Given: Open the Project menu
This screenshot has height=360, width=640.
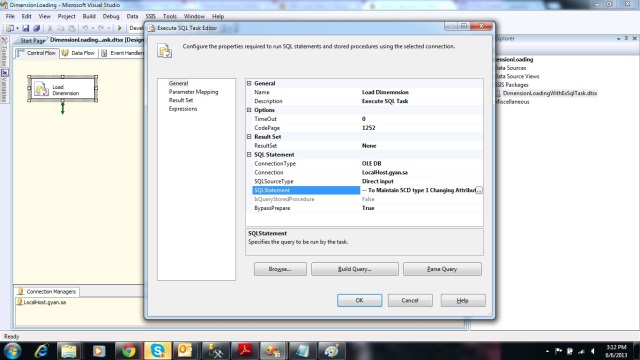Looking at the screenshot, I should pyautogui.click(x=66, y=16).
